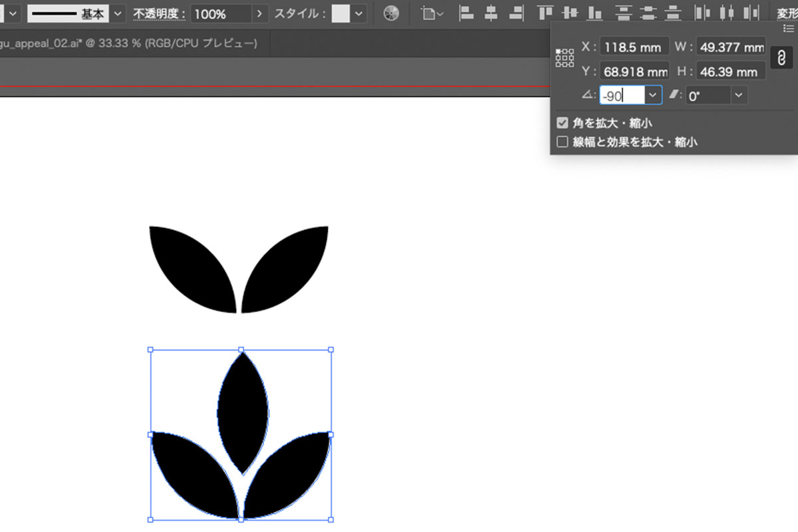Select the gu_appeal_02.ai document tab
Viewport: 798px width, 532px height.
(130, 44)
